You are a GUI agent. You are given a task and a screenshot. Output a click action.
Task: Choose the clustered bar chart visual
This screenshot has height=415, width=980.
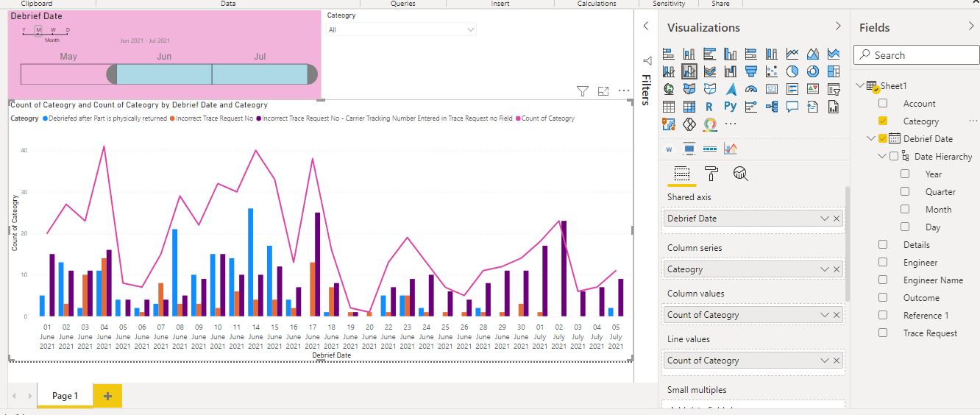click(710, 54)
